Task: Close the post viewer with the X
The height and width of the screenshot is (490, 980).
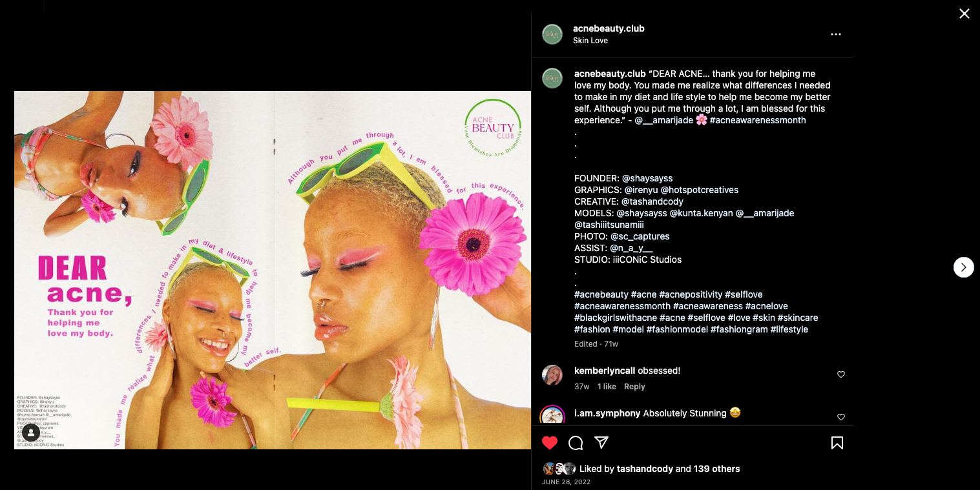Action: coord(964,14)
